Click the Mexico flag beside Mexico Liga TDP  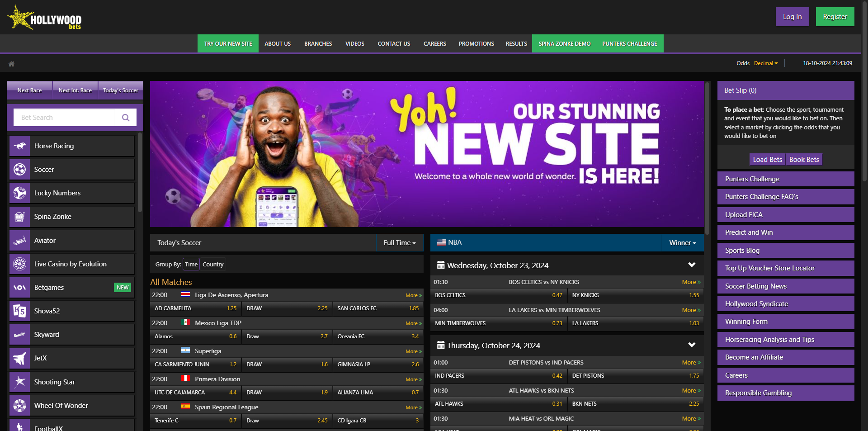pyautogui.click(x=185, y=322)
